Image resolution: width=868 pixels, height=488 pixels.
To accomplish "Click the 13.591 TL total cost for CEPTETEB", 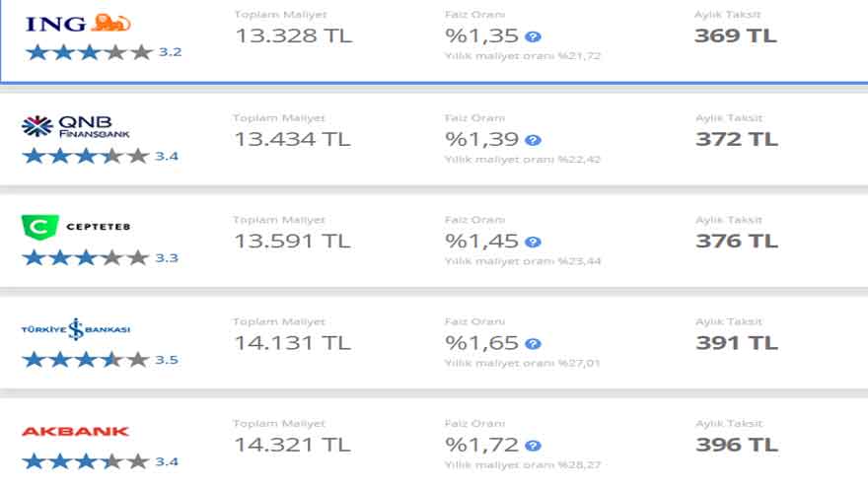I will 292,242.
